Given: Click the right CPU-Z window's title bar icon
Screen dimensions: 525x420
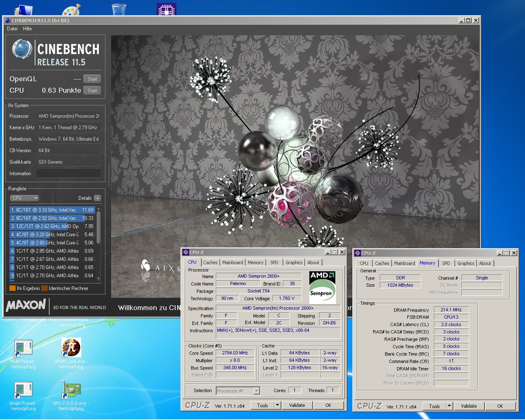Looking at the screenshot, I should click(x=358, y=253).
